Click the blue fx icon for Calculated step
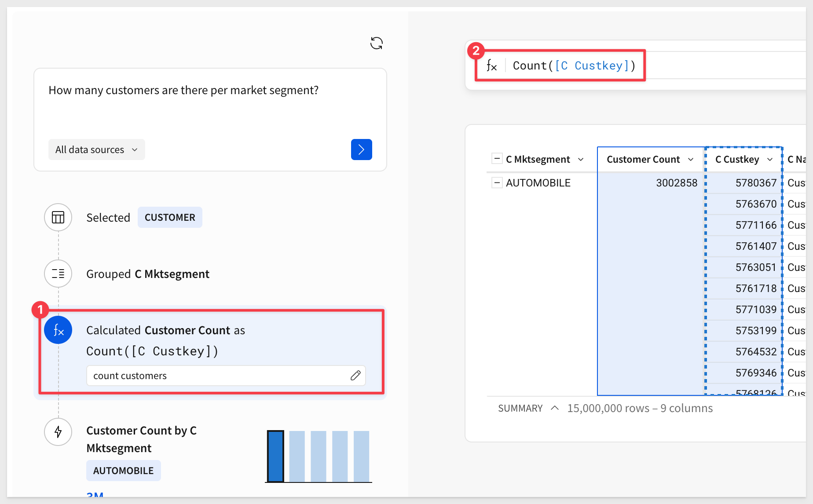The height and width of the screenshot is (504, 813). point(58,330)
